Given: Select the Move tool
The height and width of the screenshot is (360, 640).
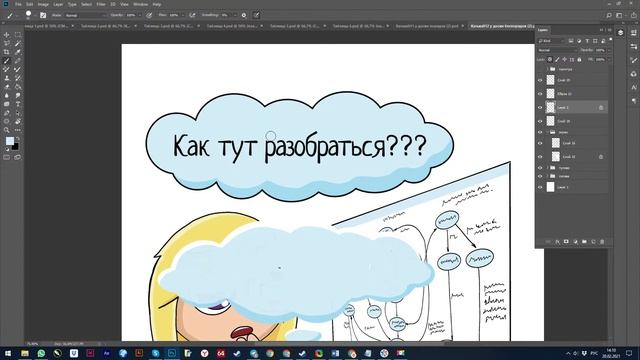Looking at the screenshot, I should 6,35.
